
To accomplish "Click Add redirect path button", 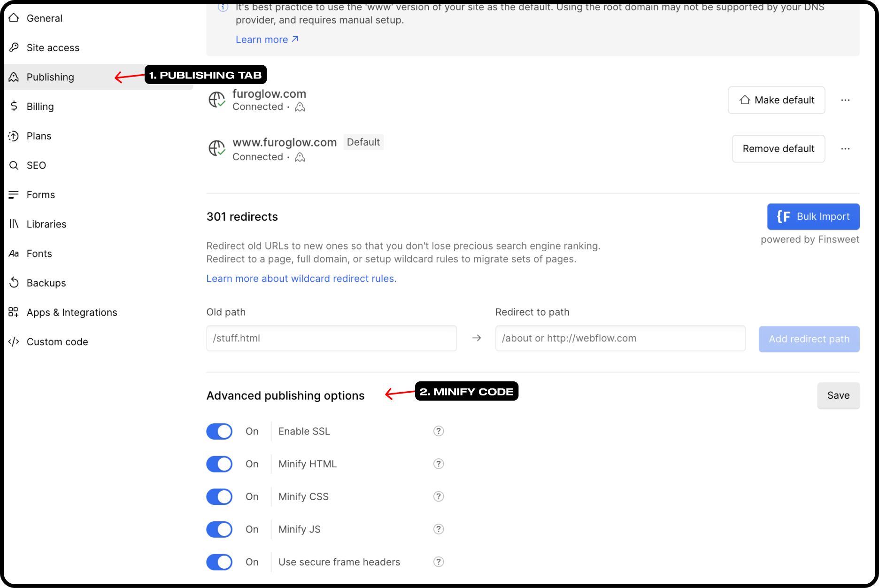I will 809,339.
